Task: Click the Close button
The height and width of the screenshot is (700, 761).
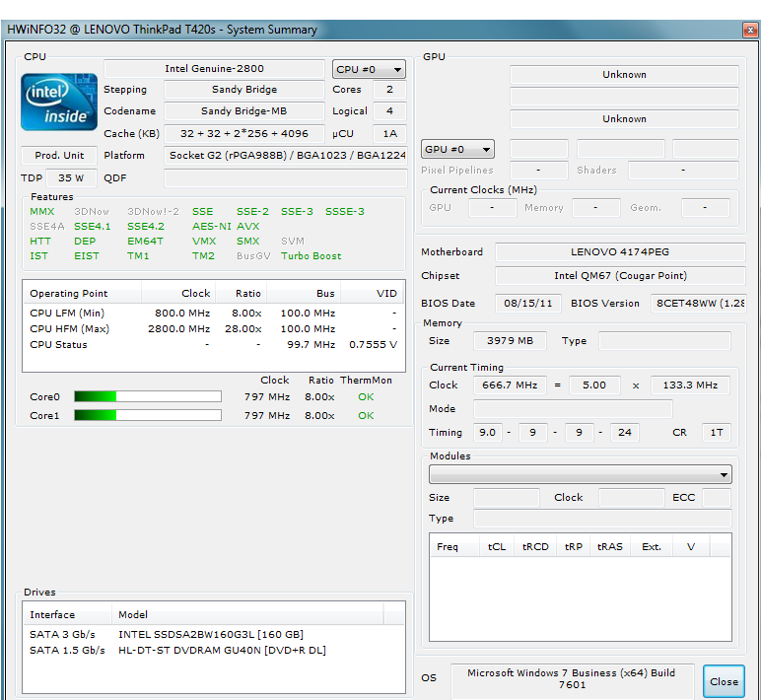Action: pyautogui.click(x=724, y=681)
